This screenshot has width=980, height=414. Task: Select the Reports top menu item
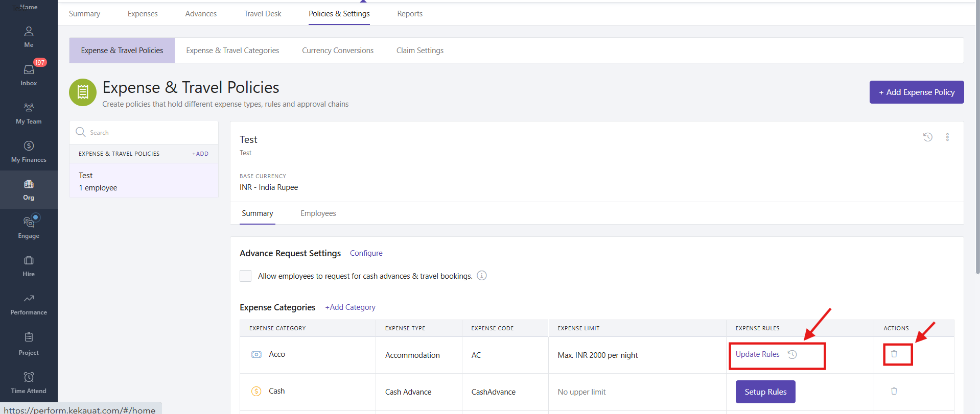coord(409,14)
